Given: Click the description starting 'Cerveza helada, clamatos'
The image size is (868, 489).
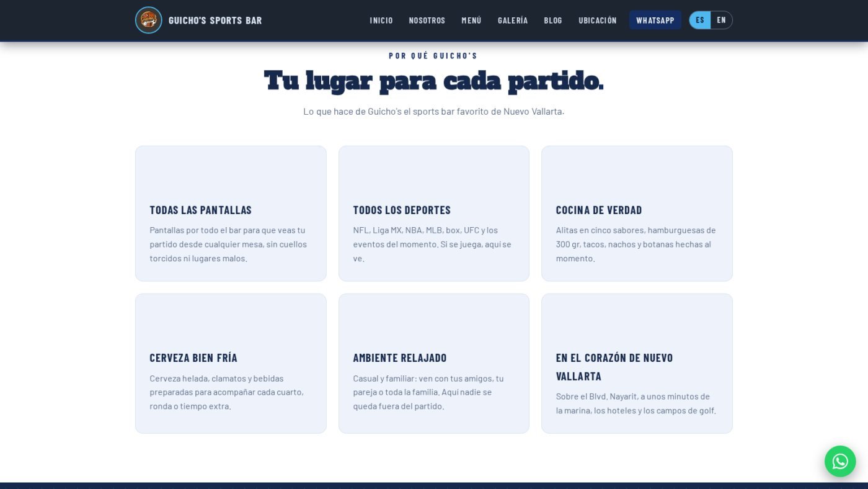Looking at the screenshot, I should [x=226, y=392].
